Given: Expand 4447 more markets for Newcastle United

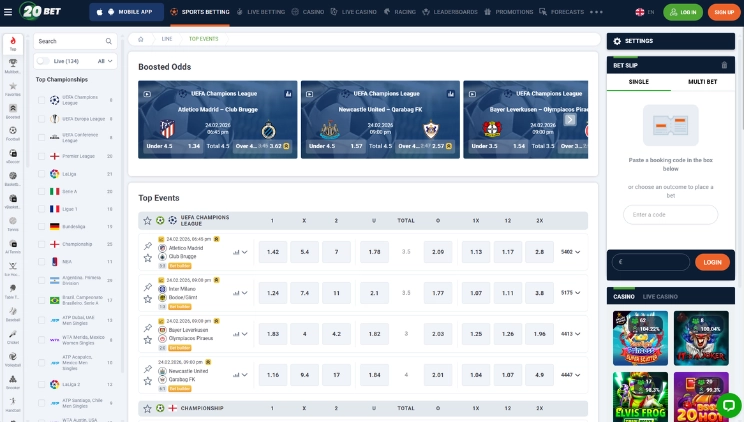Looking at the screenshot, I should pos(570,375).
